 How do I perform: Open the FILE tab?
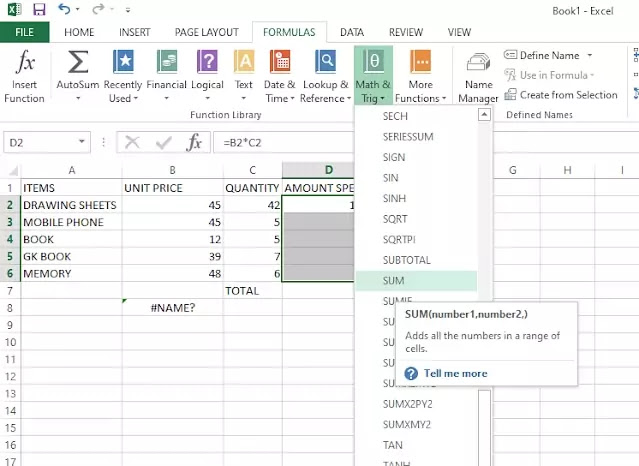[x=24, y=32]
